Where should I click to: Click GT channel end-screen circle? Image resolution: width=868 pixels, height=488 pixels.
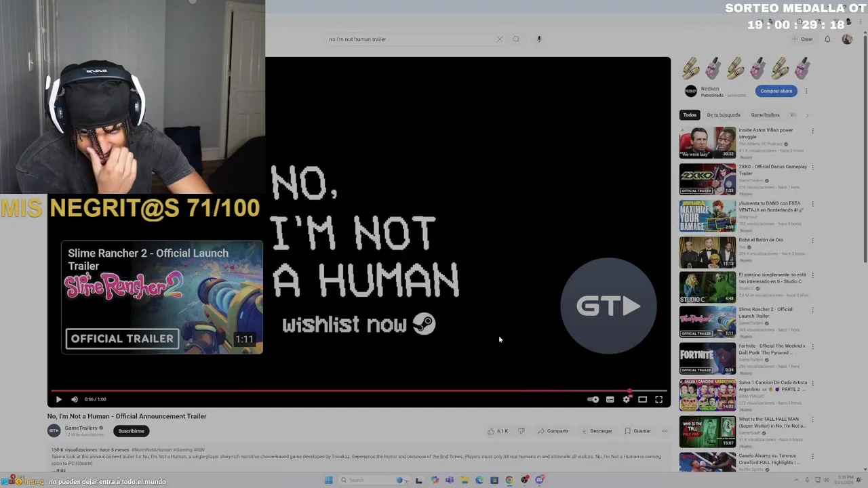pos(608,306)
